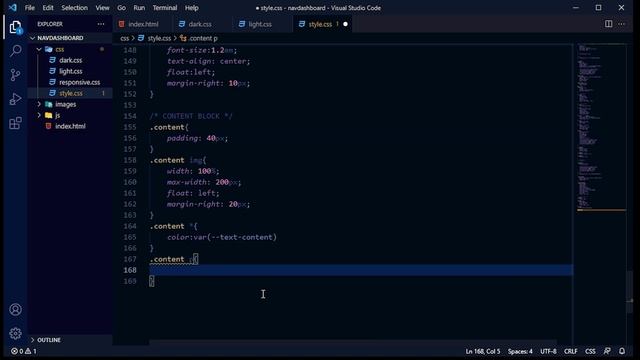Image resolution: width=640 pixels, height=360 pixels.
Task: Click the feedback icon in status bar
Action: 607,351
